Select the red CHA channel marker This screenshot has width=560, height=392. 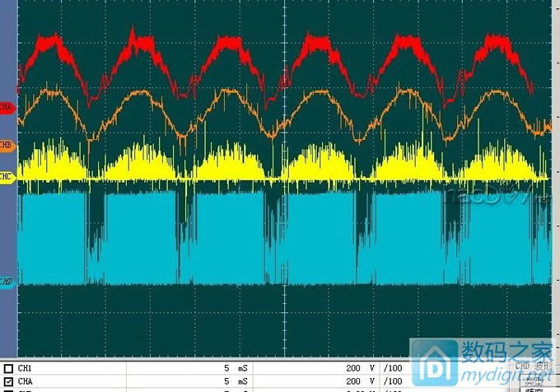7,107
